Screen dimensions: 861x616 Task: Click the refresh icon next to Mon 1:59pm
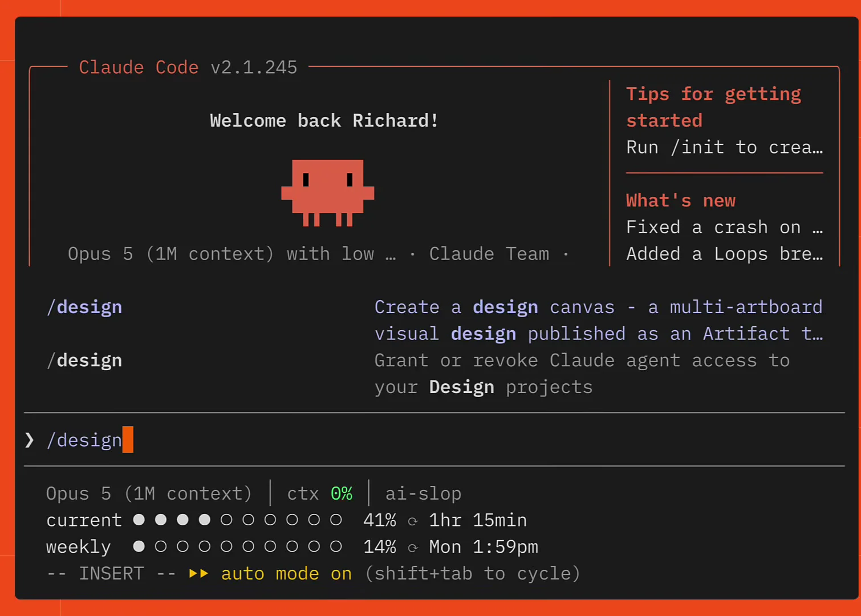pos(413,548)
